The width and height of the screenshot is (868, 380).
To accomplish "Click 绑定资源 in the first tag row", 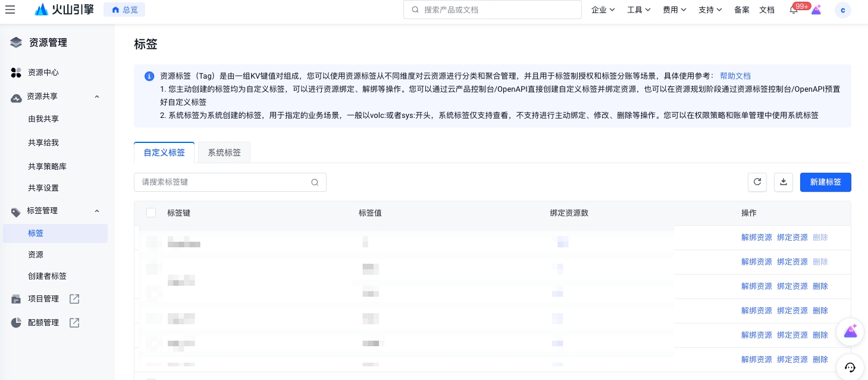I will point(792,237).
